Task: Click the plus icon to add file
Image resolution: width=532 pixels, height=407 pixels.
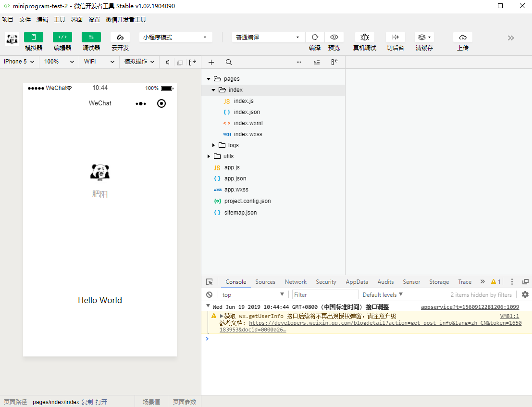Action: (211, 62)
